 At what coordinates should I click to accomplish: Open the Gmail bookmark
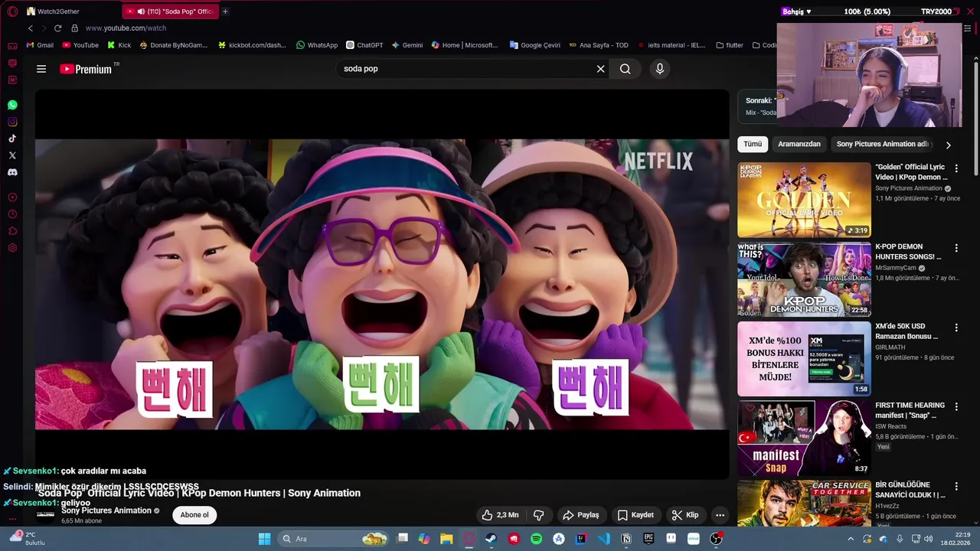point(39,45)
